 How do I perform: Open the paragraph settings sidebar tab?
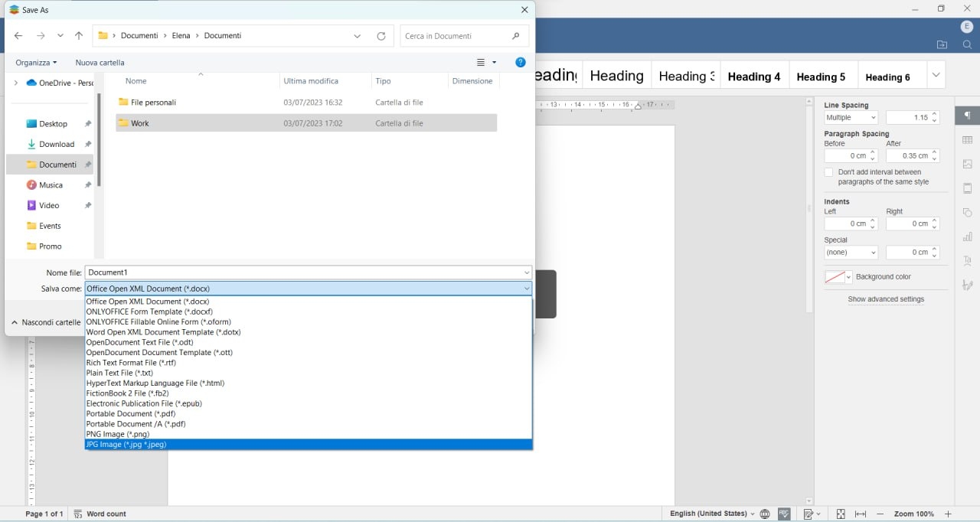[x=967, y=116]
